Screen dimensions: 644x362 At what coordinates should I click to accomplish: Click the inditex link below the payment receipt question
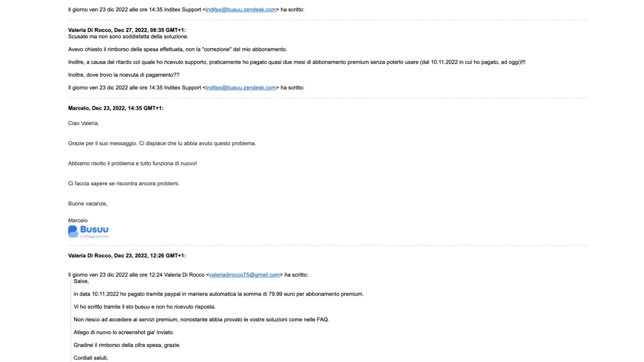(241, 88)
